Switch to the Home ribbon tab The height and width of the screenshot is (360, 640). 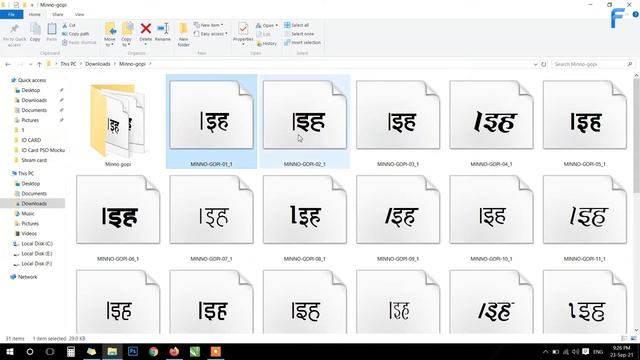[x=35, y=14]
